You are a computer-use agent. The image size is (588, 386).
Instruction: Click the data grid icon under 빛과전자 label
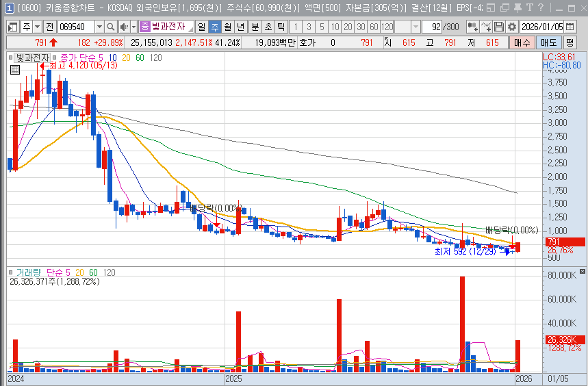[x=14, y=69]
